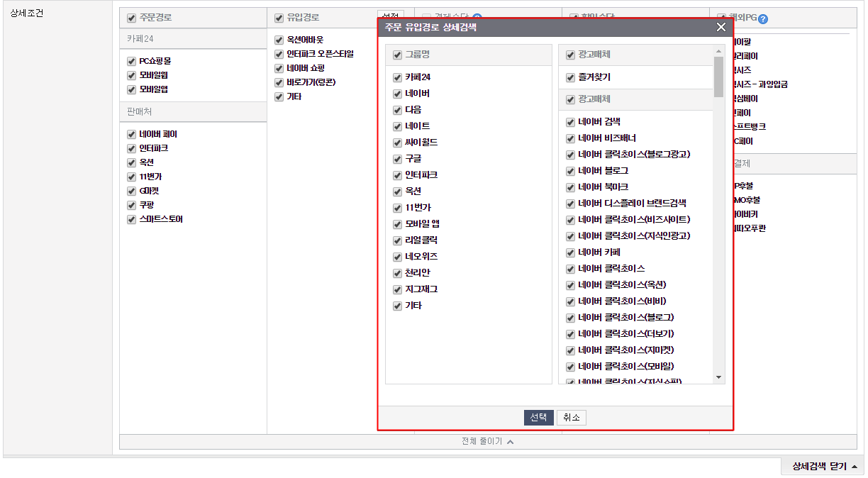Screen dimensions: 868x478
Task: Toggle the 네오위즈 checkbox
Action: click(x=397, y=257)
